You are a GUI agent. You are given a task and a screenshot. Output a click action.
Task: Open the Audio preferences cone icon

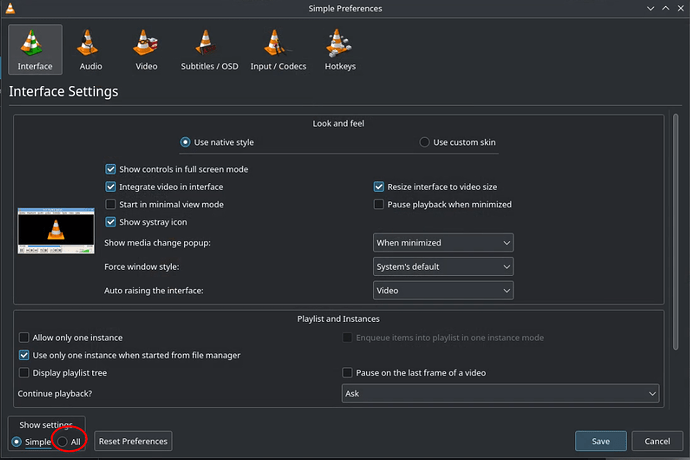(x=91, y=50)
